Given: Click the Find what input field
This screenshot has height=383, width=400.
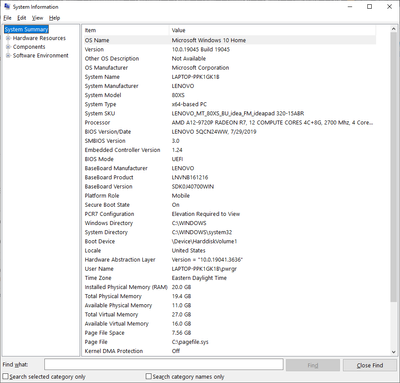Looking at the screenshot, I should [x=164, y=364].
